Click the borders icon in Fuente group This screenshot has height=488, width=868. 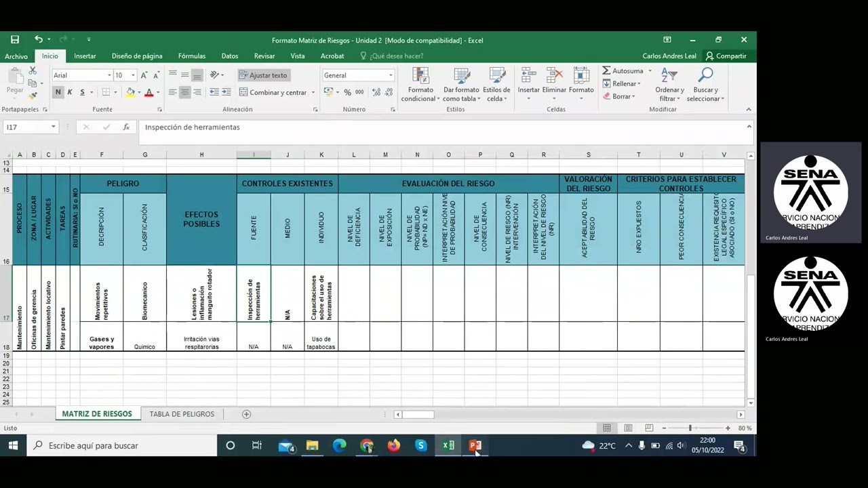click(x=106, y=92)
